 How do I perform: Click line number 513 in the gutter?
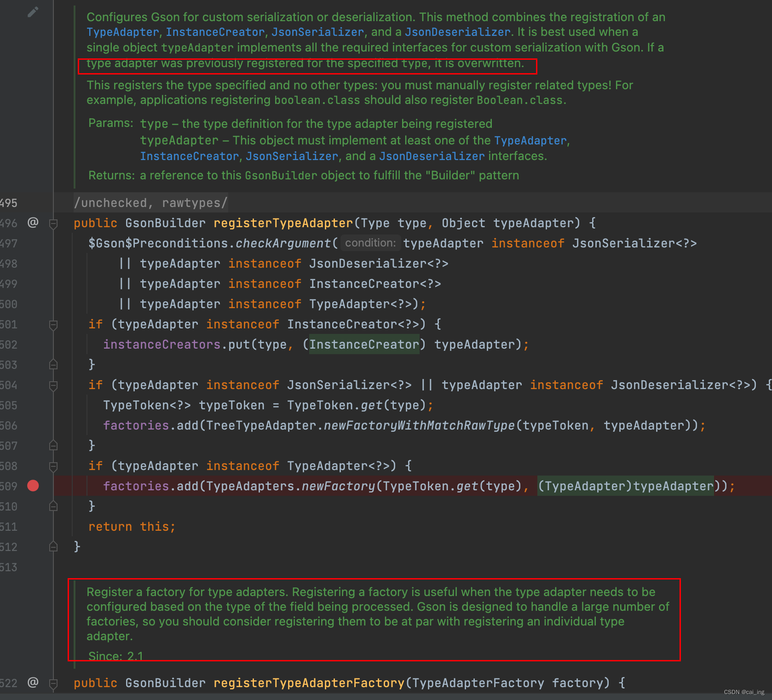tap(9, 567)
